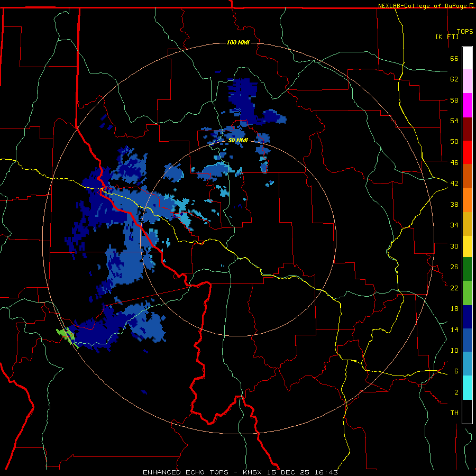Click the light pink legend swatch
Image resolution: width=476 pixels, height=476 pixels.
[467, 81]
